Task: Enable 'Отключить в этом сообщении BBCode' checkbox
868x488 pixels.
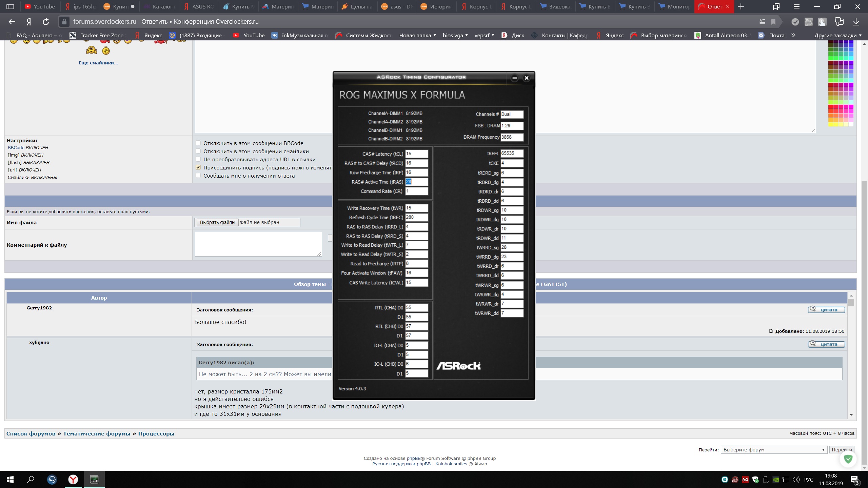Action: 198,143
